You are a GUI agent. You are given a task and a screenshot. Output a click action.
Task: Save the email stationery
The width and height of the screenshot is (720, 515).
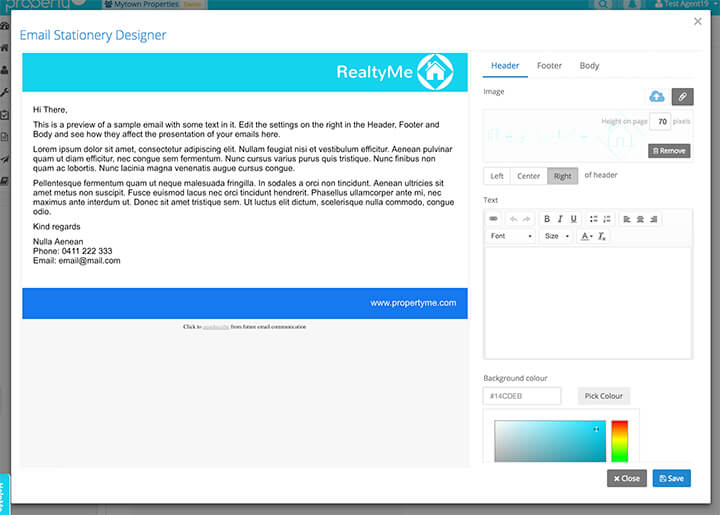(x=671, y=478)
